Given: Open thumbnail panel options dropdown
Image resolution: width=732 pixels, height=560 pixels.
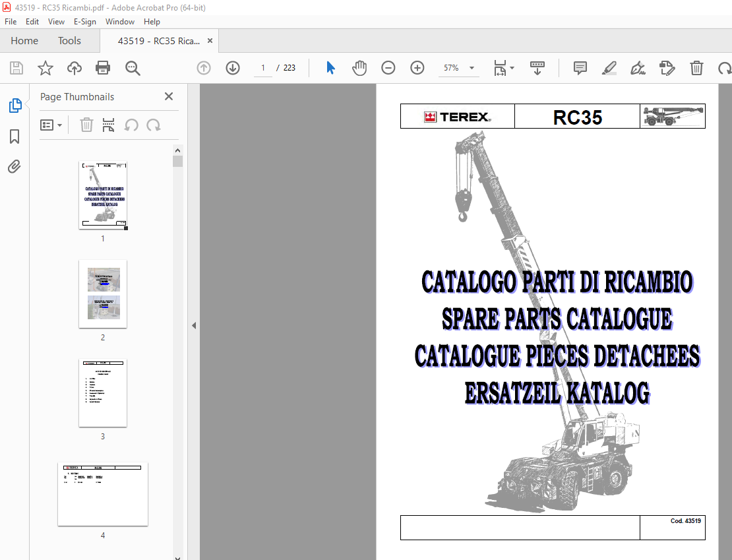Looking at the screenshot, I should coord(51,125).
